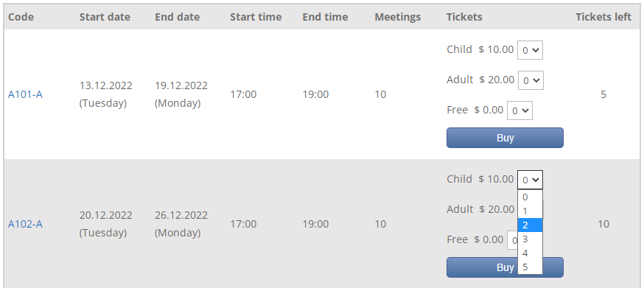
Task: Choose highlighted option 2 in dropdown list
Action: [x=530, y=225]
